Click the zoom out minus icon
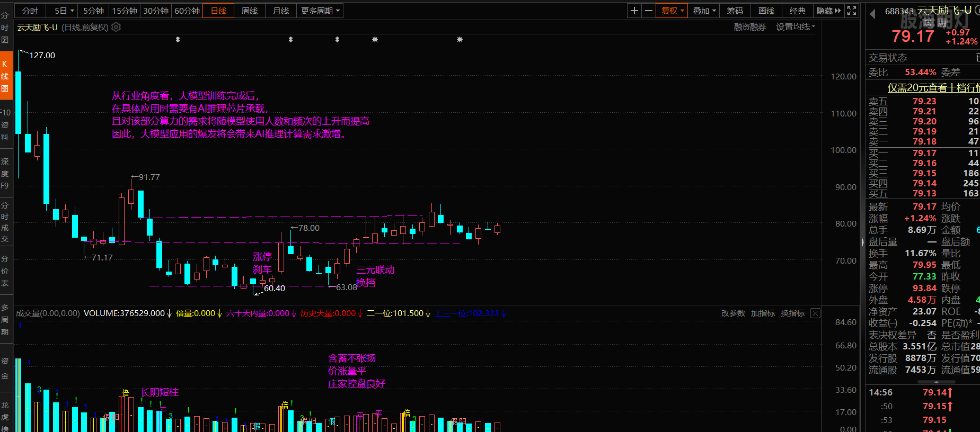The height and width of the screenshot is (432, 980). point(648,11)
